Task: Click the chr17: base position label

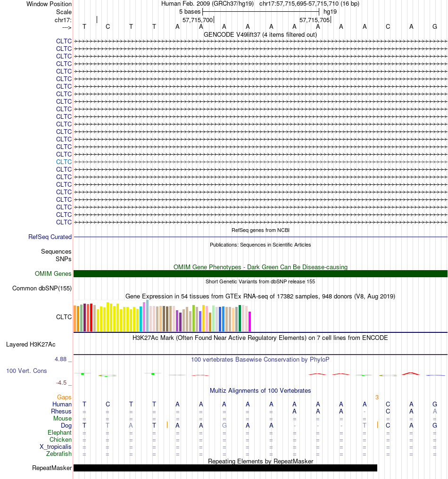Action: click(63, 20)
